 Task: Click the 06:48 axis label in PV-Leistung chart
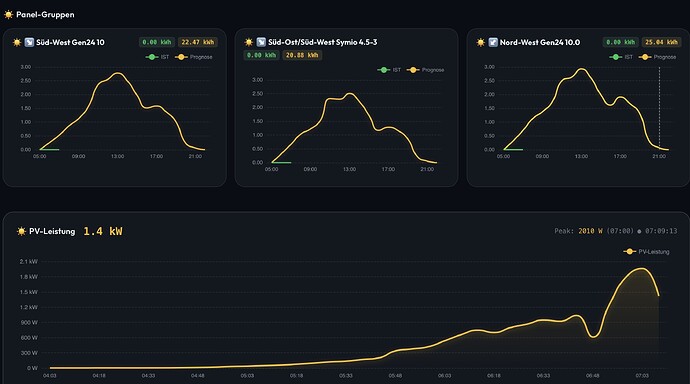(593, 376)
